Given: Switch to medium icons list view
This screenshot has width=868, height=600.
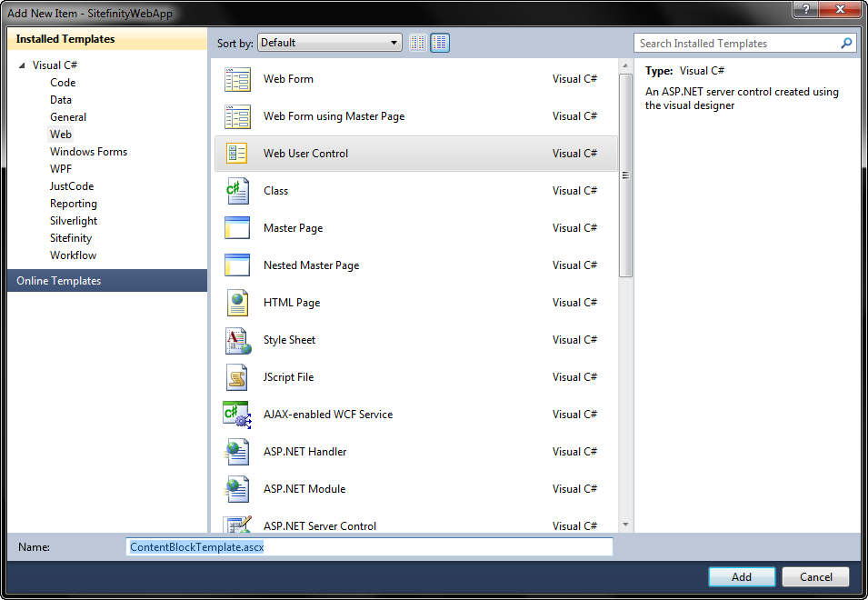Looking at the screenshot, I should point(440,43).
